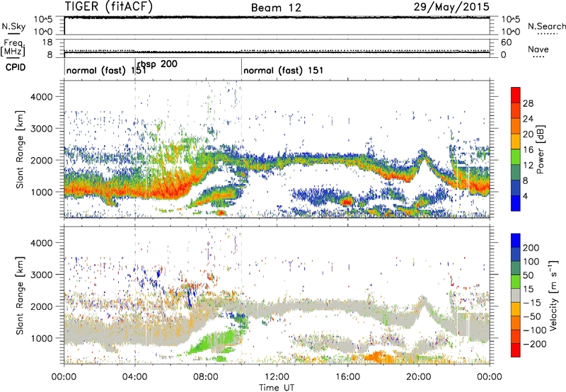Select the "Beam 12" header text
This screenshot has width=566, height=392.
[276, 8]
